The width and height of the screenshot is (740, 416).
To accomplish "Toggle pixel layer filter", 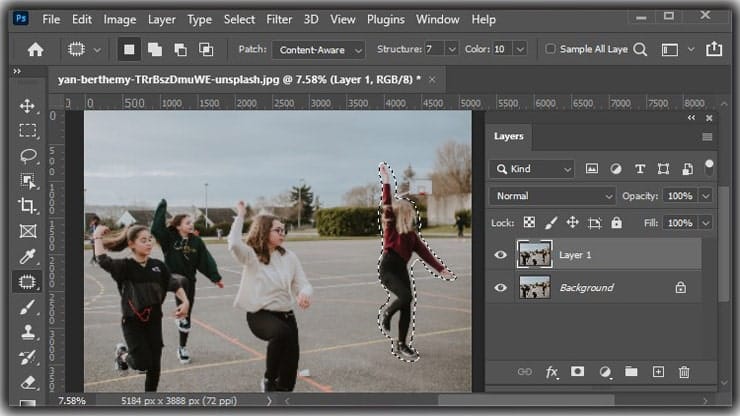I will pyautogui.click(x=592, y=169).
